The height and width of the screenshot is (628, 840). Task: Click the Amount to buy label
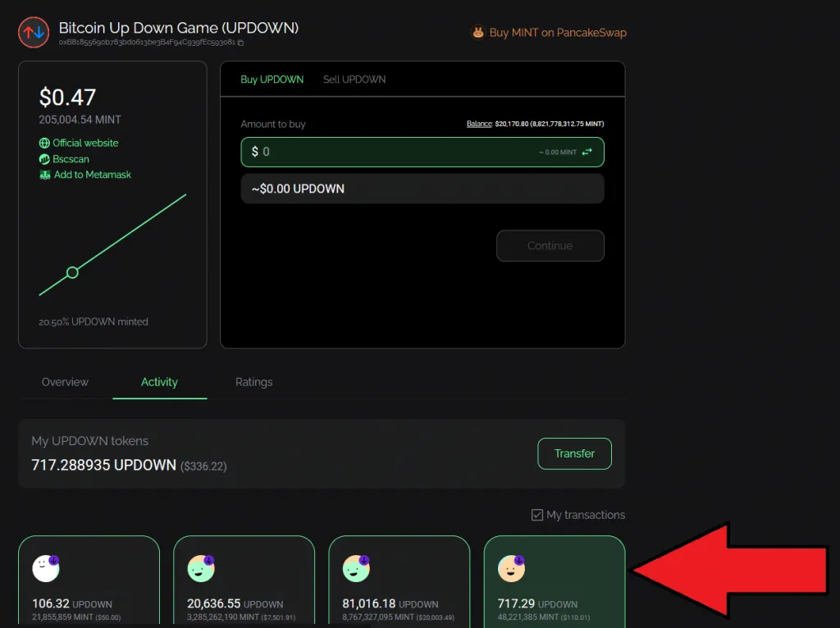(272, 125)
